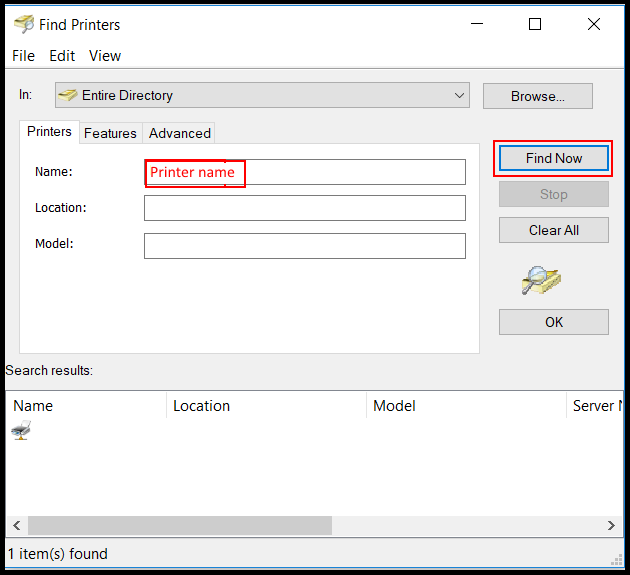This screenshot has width=630, height=575.
Task: Click the Server Name column header
Action: (595, 406)
